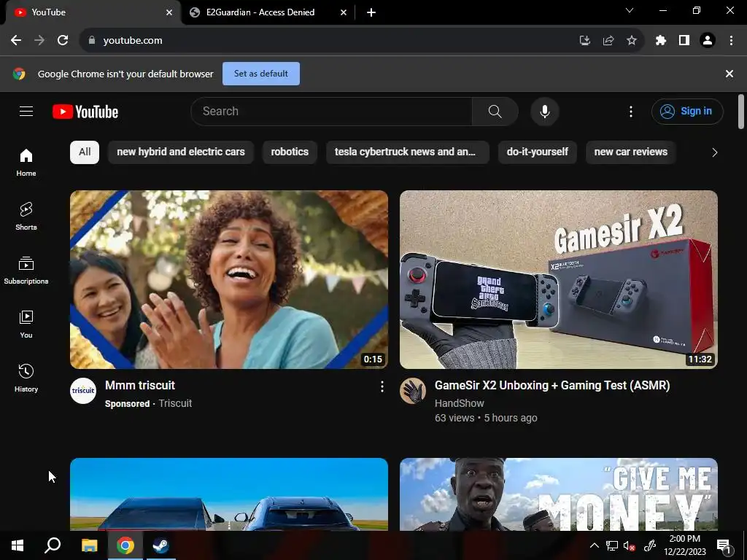
Task: Open Chrome tab search chevron
Action: [630, 10]
